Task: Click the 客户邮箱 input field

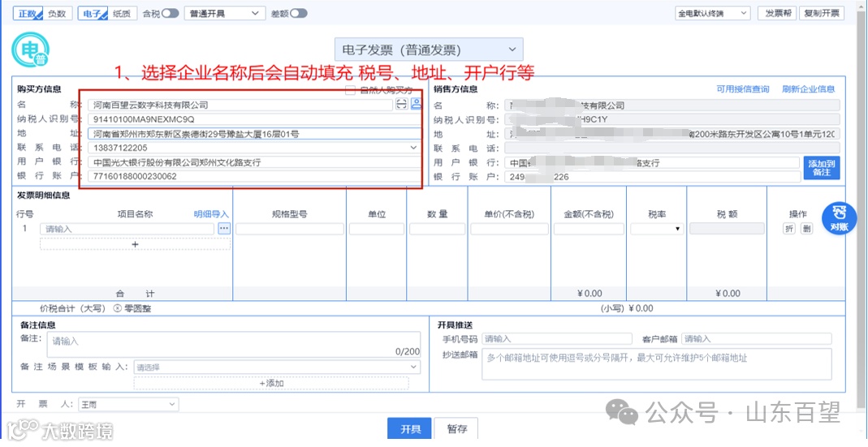Action: 757,338
